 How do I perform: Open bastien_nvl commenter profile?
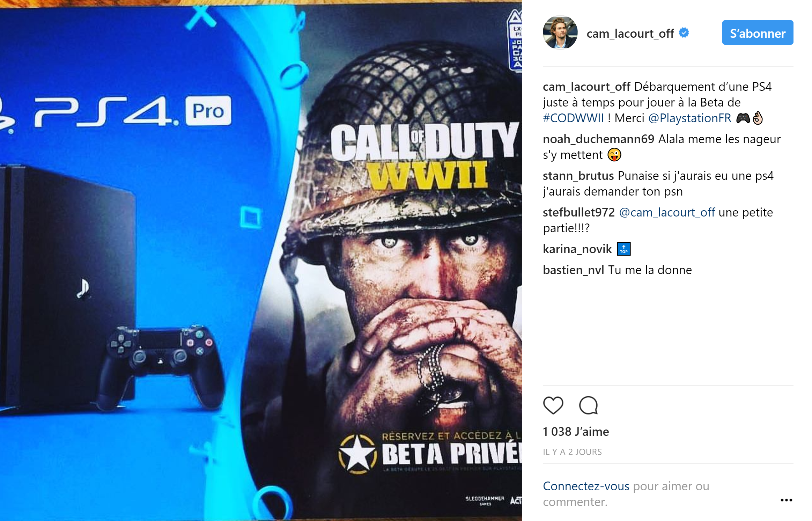pyautogui.click(x=573, y=270)
